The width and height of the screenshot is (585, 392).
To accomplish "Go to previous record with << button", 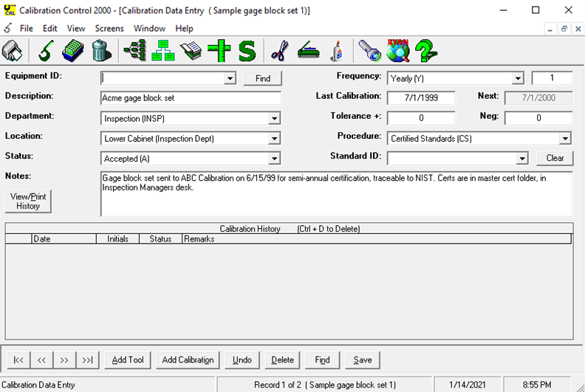I will pyautogui.click(x=41, y=360).
